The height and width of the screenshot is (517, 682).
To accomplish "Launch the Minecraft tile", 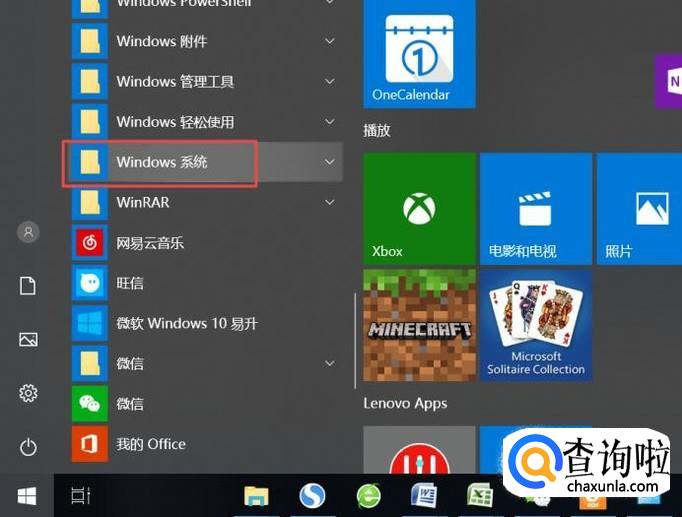I will [419, 325].
